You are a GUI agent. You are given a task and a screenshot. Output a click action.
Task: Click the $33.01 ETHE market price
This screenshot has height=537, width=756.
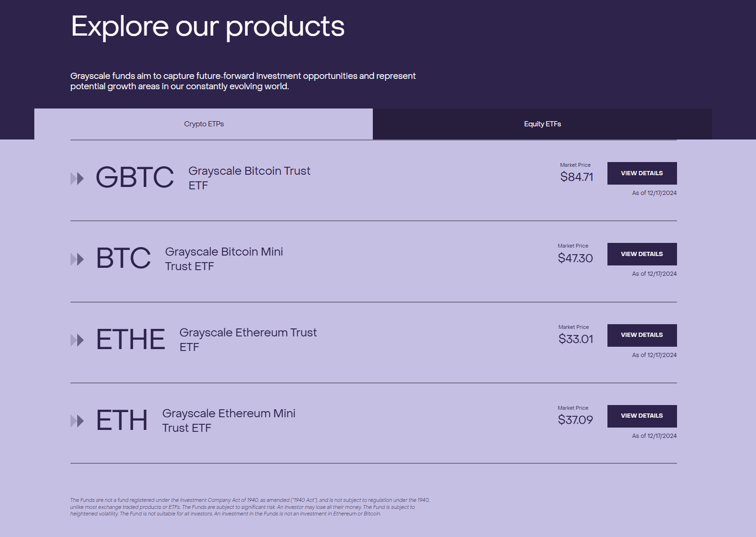click(576, 339)
